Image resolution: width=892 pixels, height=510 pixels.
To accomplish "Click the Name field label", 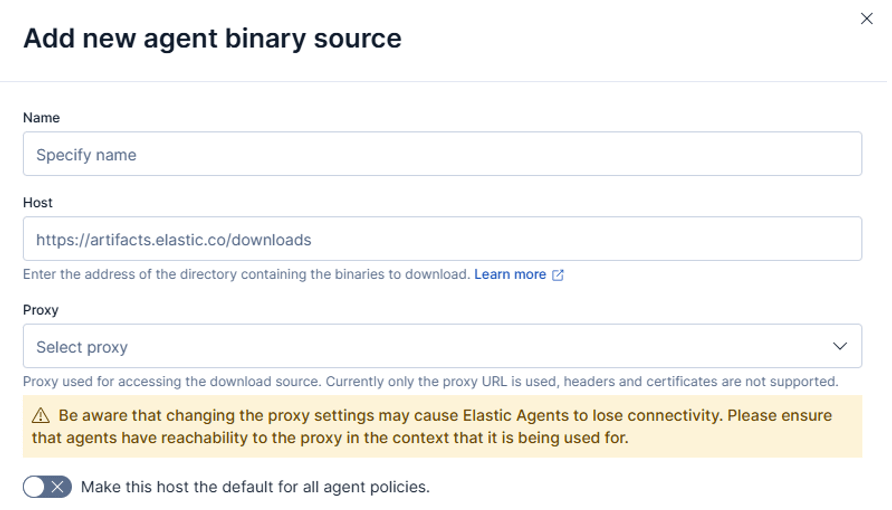I will click(41, 117).
